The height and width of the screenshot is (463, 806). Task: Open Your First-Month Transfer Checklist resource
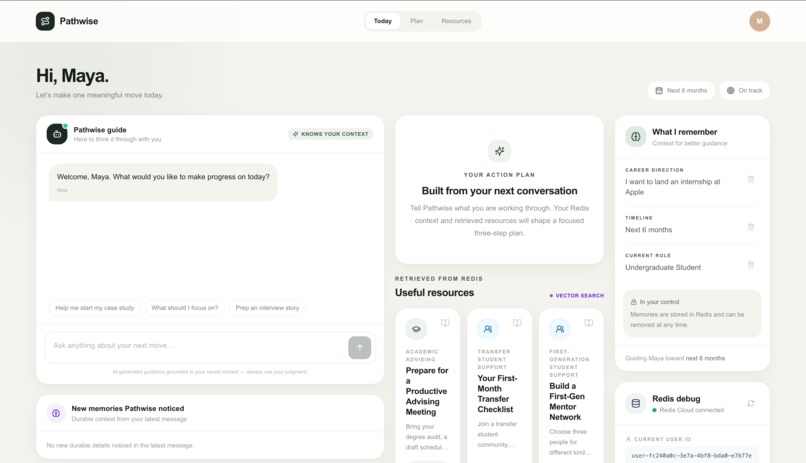click(x=498, y=394)
